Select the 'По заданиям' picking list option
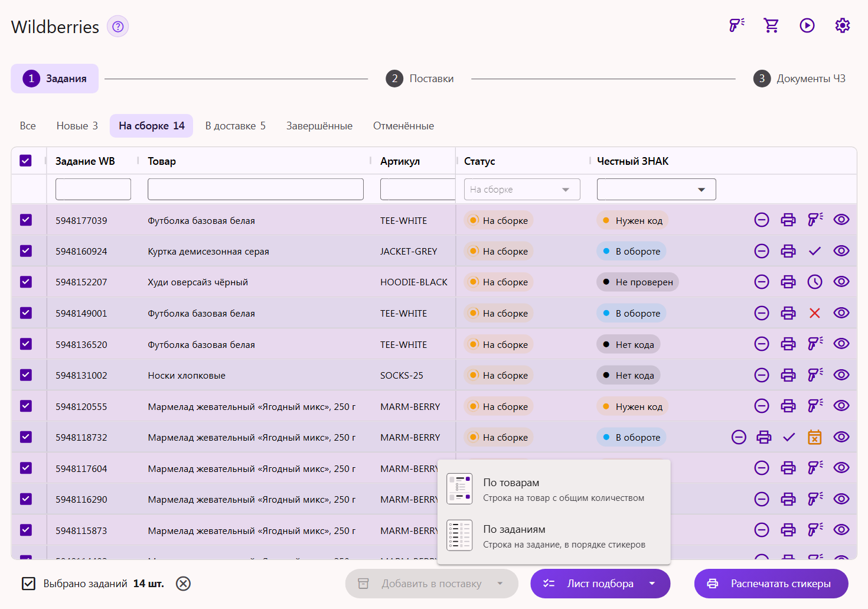 coord(554,536)
